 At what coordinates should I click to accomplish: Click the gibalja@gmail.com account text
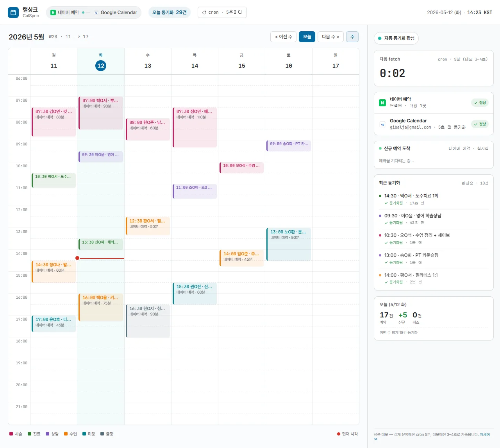(x=411, y=127)
